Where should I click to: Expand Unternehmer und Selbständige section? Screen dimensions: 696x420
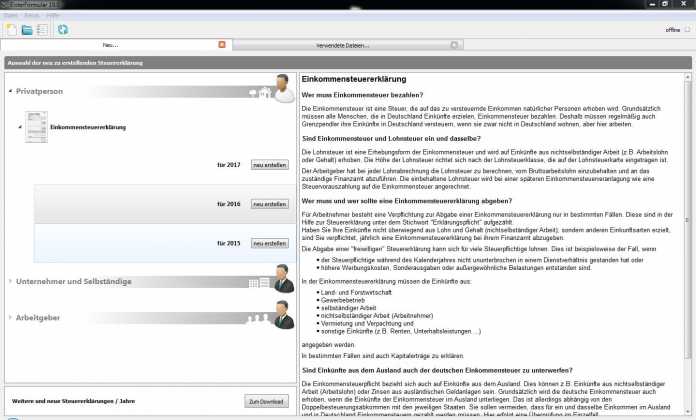[x=10, y=282]
